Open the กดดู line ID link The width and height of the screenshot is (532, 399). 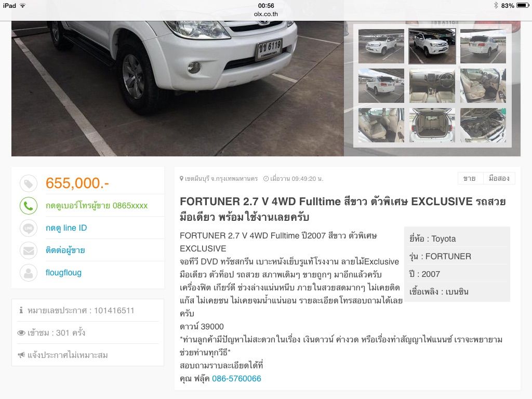point(66,228)
